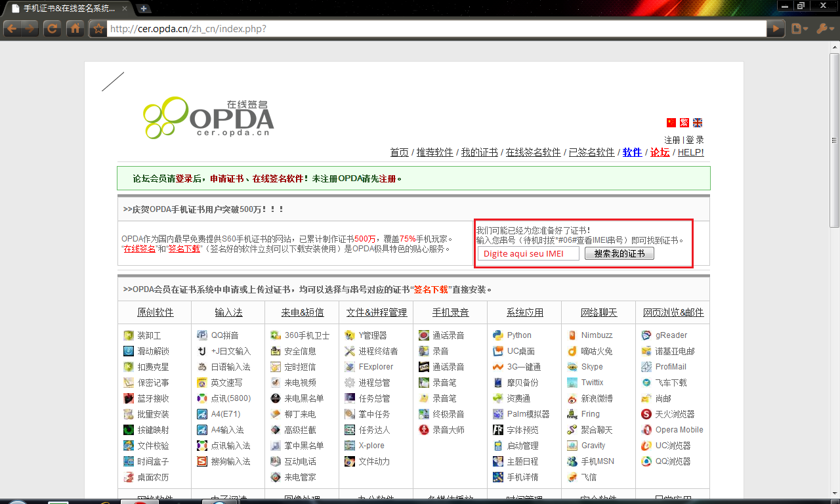Open the 来电&短信 category heading

click(x=303, y=312)
